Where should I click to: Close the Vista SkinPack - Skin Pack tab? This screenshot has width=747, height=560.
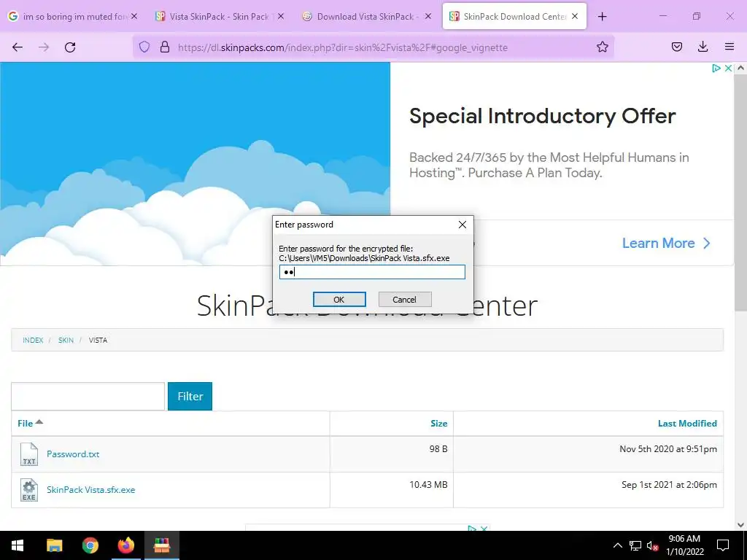click(281, 16)
